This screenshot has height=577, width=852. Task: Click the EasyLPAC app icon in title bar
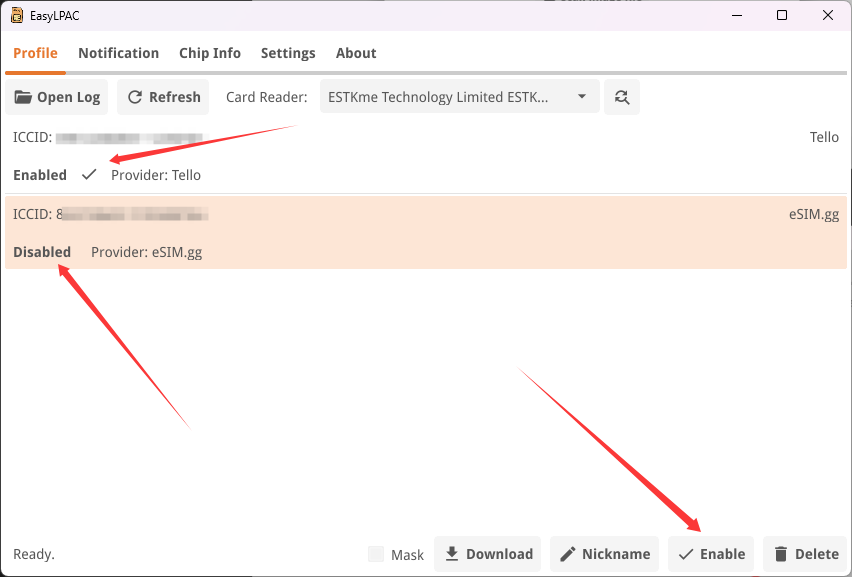[17, 15]
